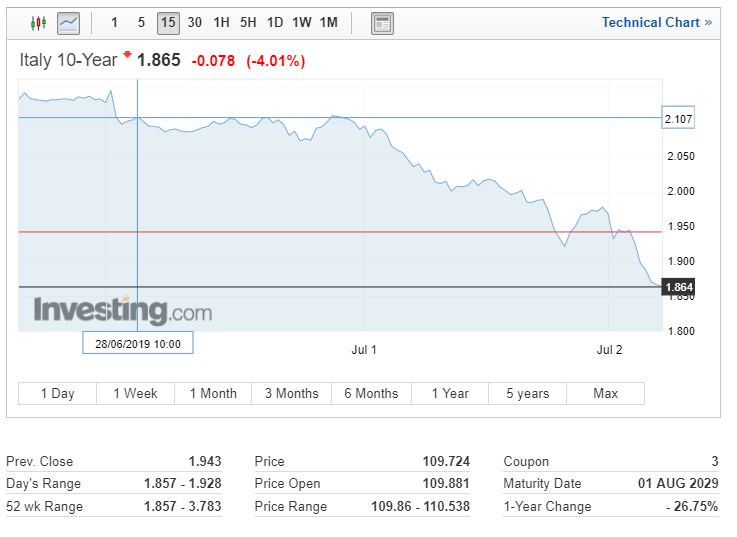Show the Max time range
Image resolution: width=737 pixels, height=537 pixels.
pyautogui.click(x=605, y=393)
